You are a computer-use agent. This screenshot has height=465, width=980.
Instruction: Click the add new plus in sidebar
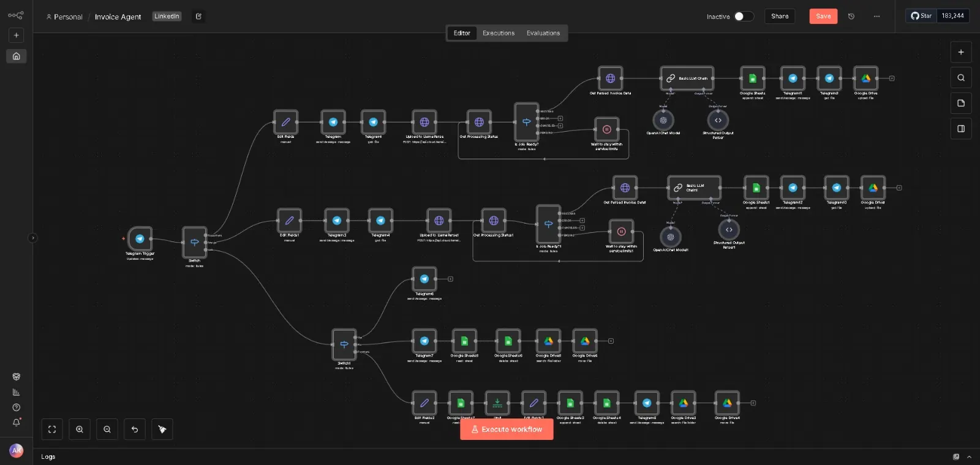pyautogui.click(x=17, y=36)
